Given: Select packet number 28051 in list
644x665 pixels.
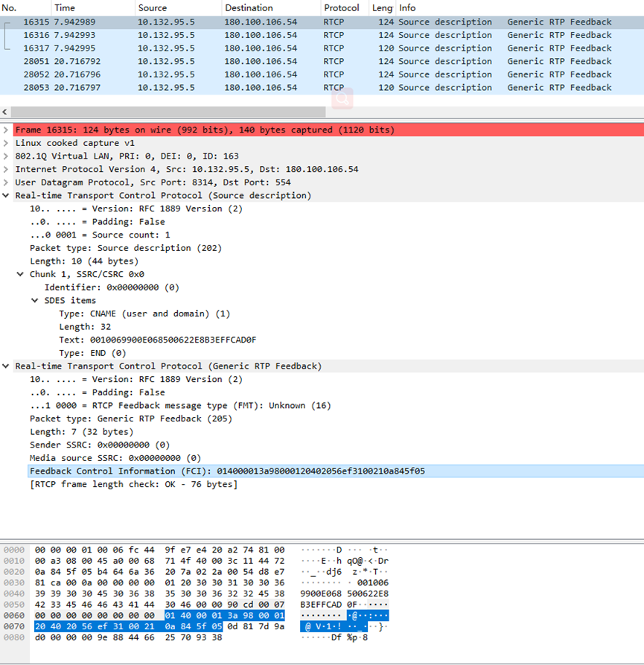Looking at the screenshot, I should [x=322, y=62].
